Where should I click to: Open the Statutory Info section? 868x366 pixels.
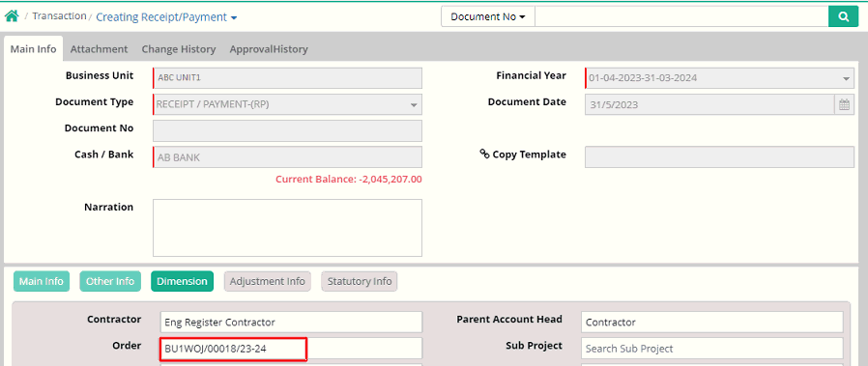tap(360, 281)
